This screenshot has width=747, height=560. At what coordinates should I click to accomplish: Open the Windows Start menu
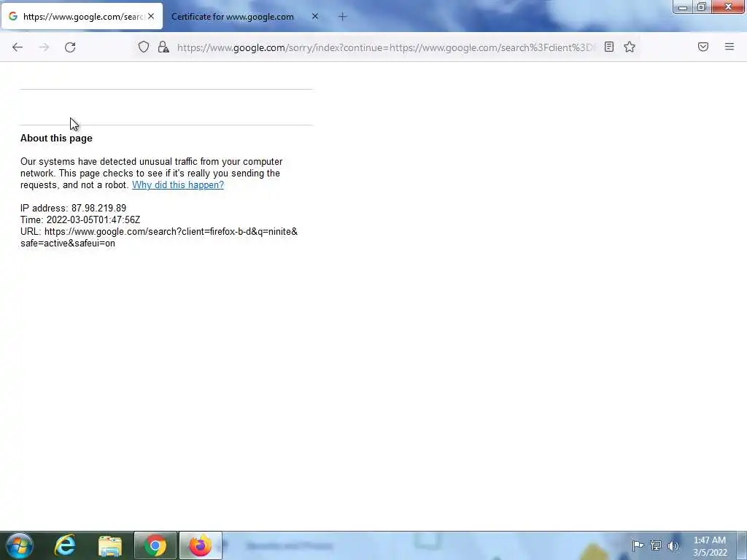19,545
